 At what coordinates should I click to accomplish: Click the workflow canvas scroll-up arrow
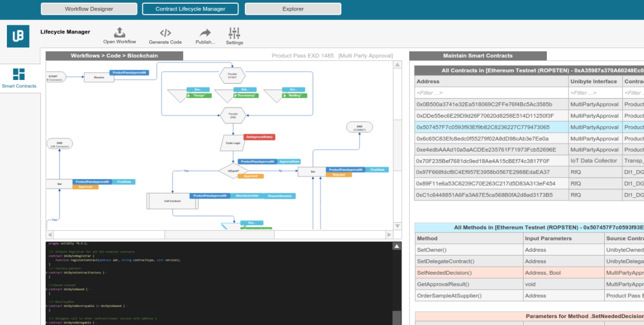click(397, 65)
